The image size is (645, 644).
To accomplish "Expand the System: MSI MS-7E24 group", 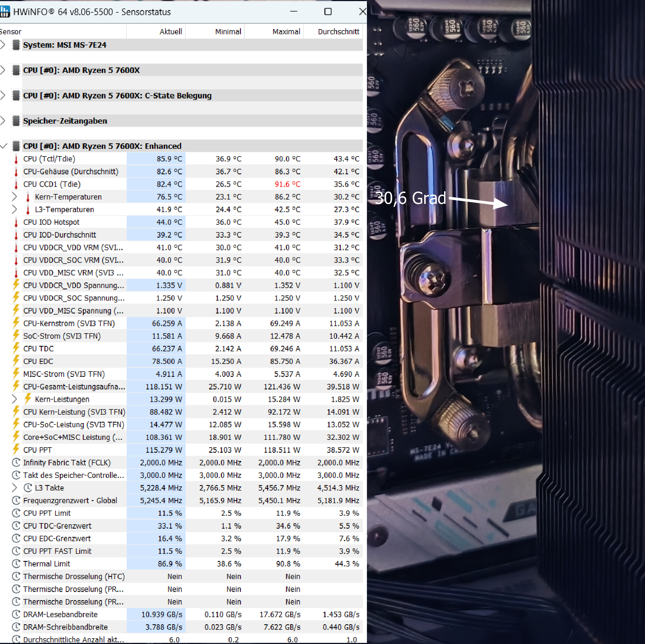I will tap(3, 45).
